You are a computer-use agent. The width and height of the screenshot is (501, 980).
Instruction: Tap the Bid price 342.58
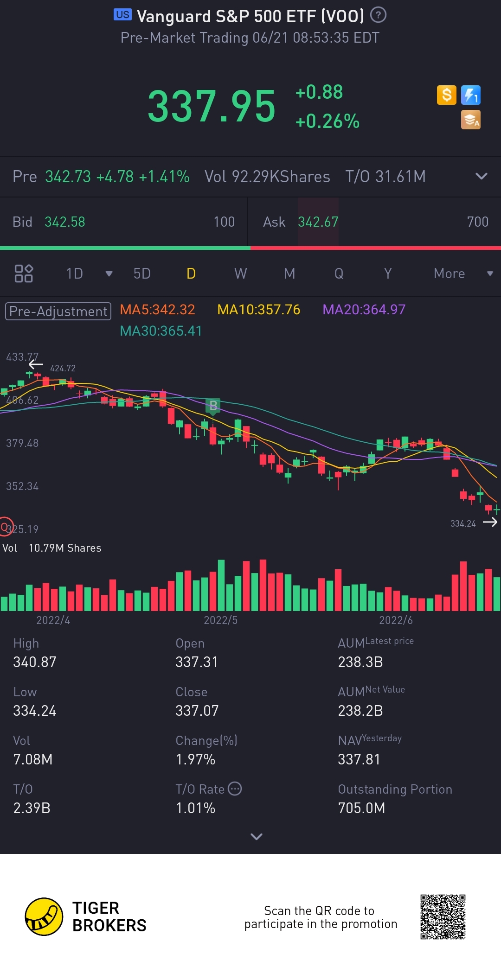(x=65, y=222)
